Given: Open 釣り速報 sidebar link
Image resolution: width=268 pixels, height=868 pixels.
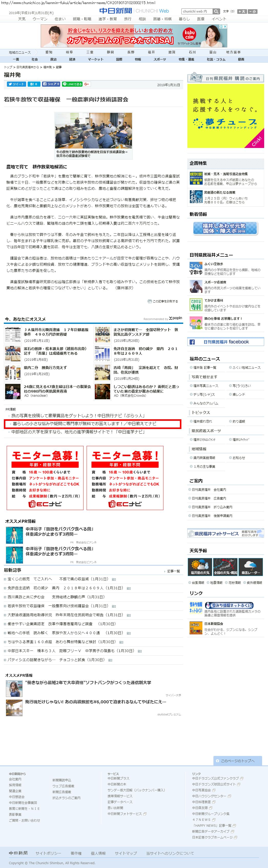Looking at the screenshot, I should [239, 421].
